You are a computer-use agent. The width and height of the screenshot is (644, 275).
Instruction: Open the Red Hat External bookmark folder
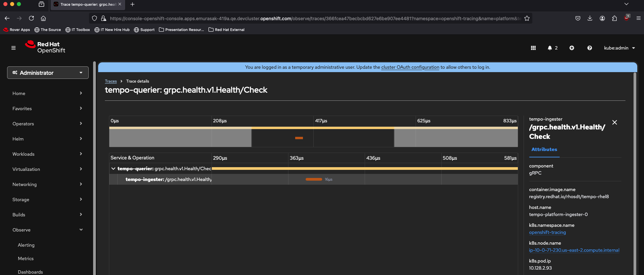(226, 30)
